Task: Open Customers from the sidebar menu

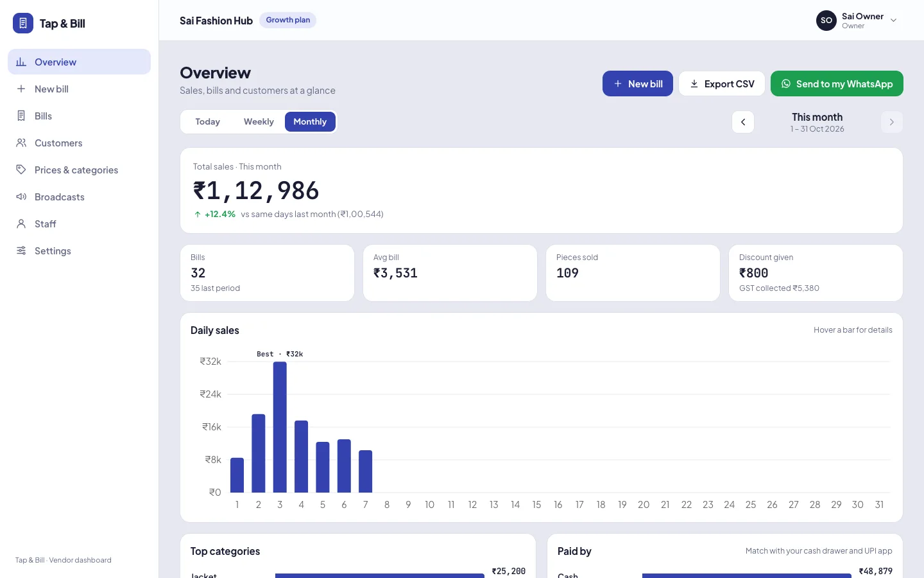Action: (80, 143)
